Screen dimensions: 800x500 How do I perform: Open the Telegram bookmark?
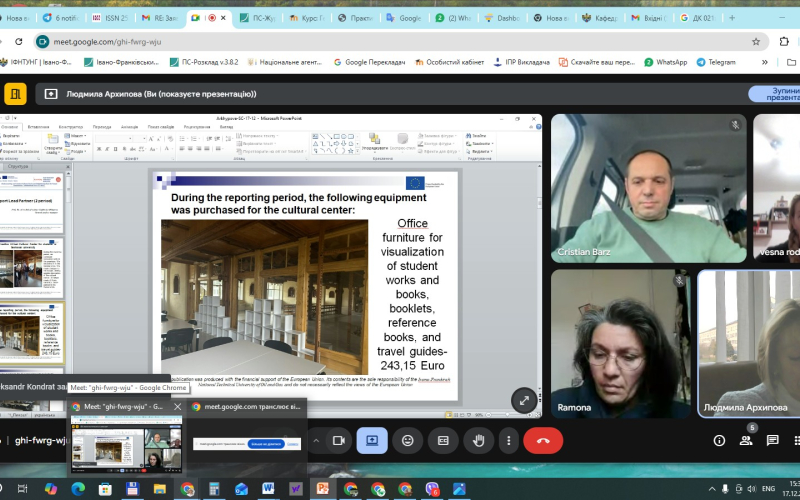(x=716, y=62)
